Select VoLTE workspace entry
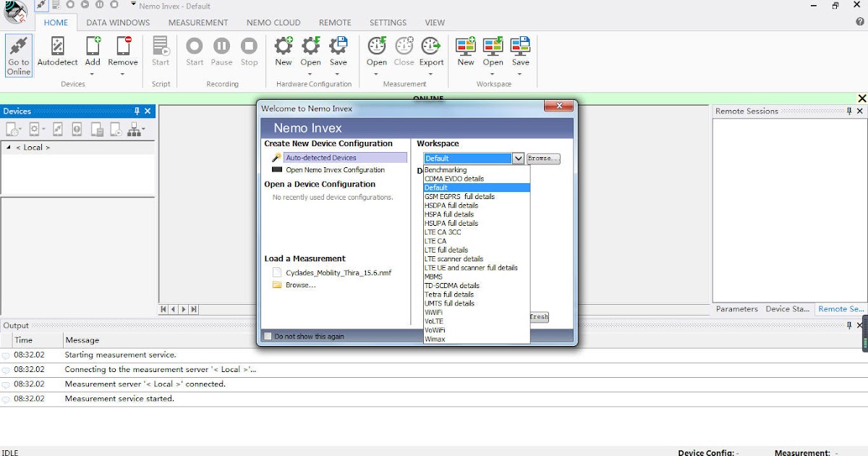The height and width of the screenshot is (456, 868). (x=477, y=321)
